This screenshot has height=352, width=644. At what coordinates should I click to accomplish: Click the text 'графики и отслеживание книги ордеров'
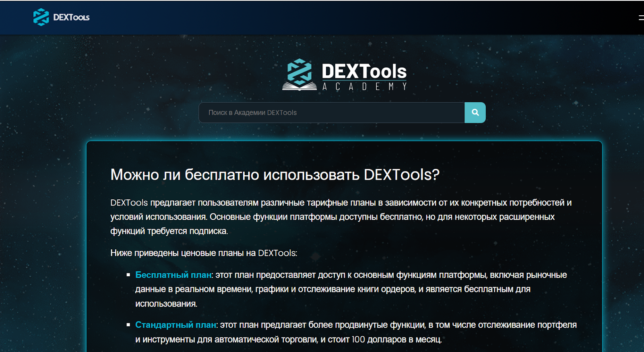click(x=335, y=289)
